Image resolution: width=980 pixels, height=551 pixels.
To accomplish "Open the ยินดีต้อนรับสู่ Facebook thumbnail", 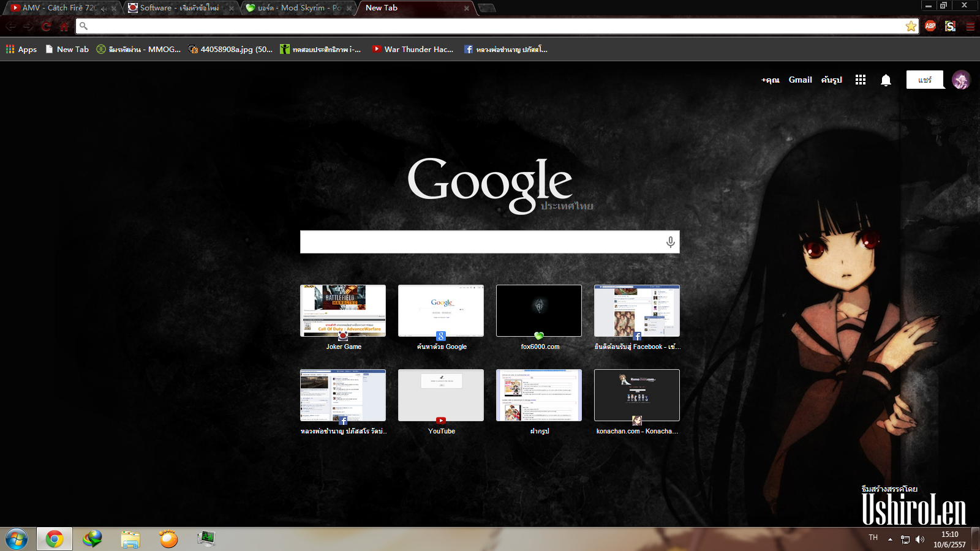I will pos(637,311).
